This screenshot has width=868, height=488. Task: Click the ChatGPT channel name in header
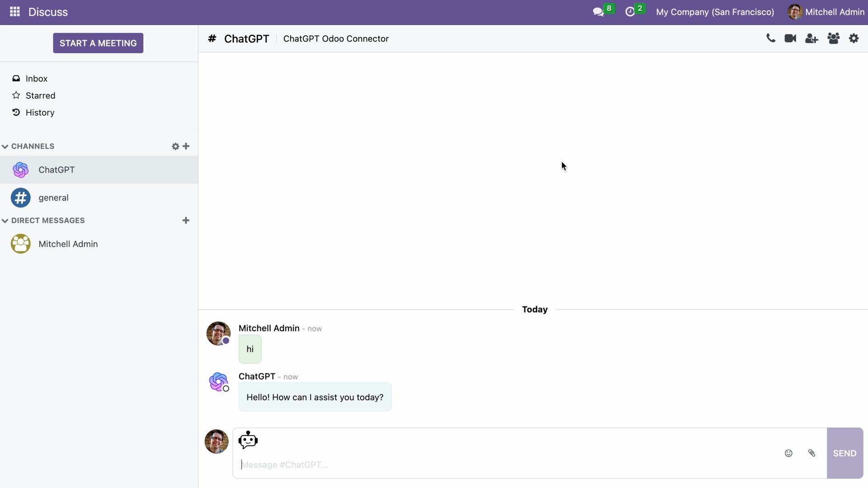[246, 38]
